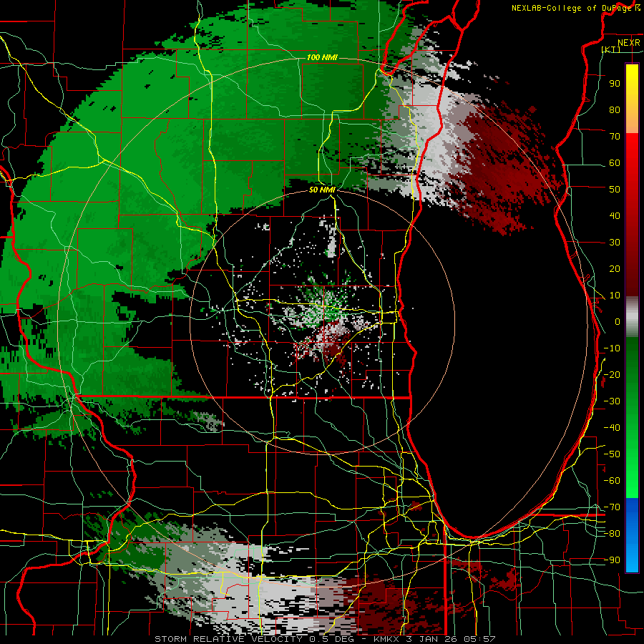Image resolution: width=644 pixels, height=644 pixels.
Task: Click the STORM RELATIVE VELOCITY footer text
Action: tap(228, 639)
